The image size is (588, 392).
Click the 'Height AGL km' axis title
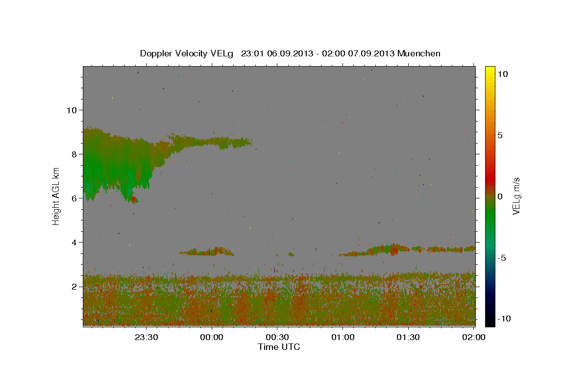tap(56, 196)
